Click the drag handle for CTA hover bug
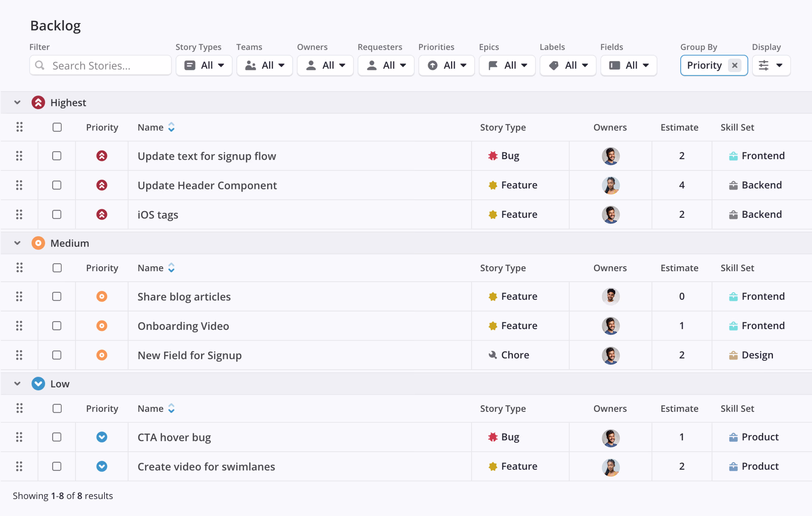 click(19, 437)
